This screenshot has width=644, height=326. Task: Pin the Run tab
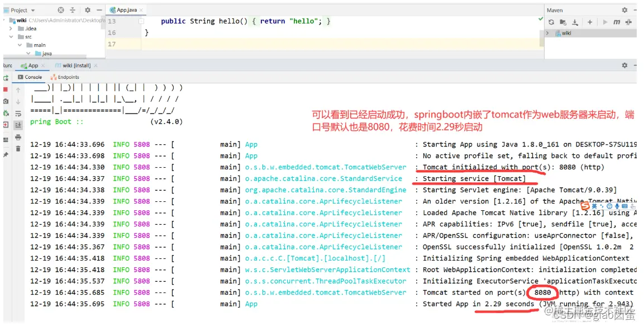coord(6,154)
